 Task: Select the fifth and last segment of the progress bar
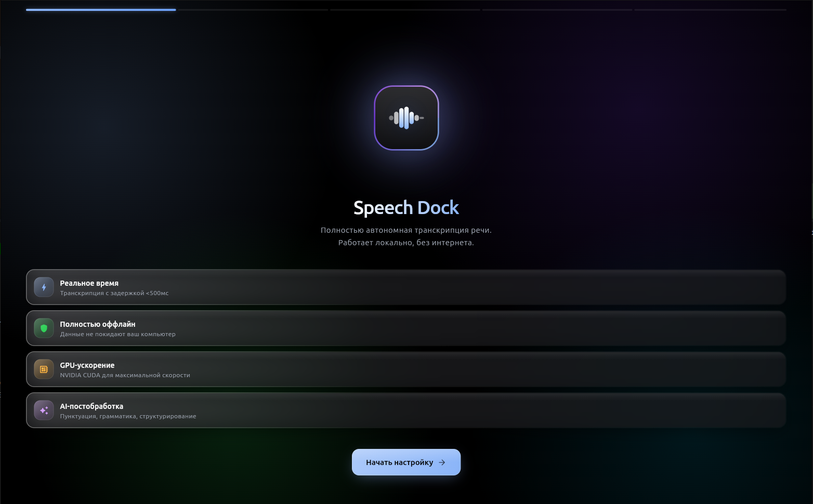[710, 10]
